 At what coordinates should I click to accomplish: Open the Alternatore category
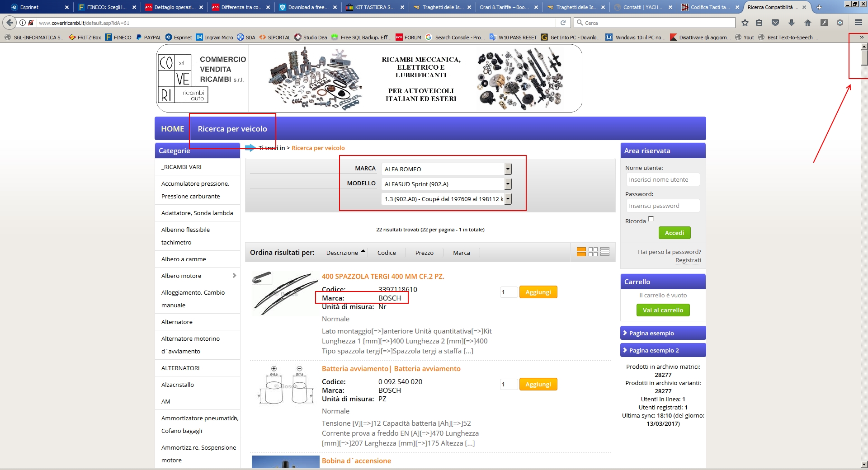coord(177,322)
